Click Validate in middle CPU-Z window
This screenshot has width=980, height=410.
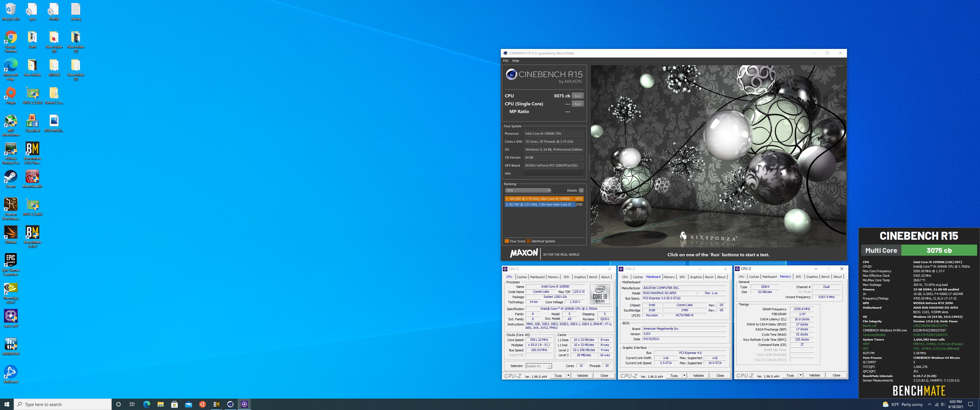[698, 376]
